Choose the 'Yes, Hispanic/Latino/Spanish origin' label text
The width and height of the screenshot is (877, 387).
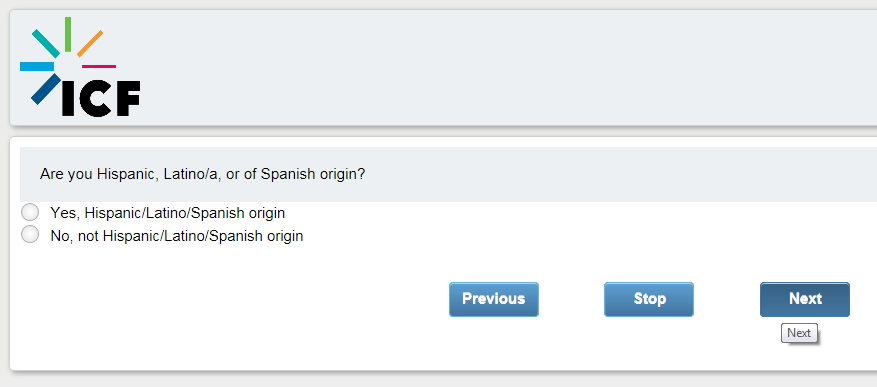(168, 213)
